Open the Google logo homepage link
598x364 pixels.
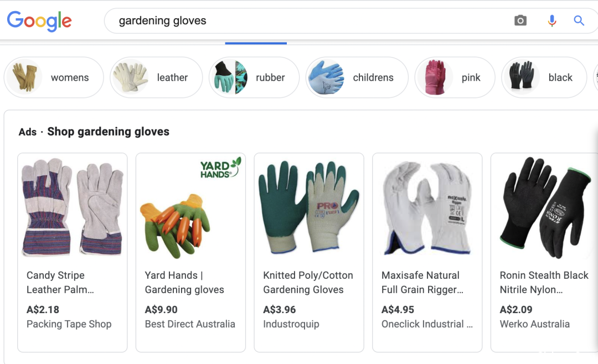(39, 21)
